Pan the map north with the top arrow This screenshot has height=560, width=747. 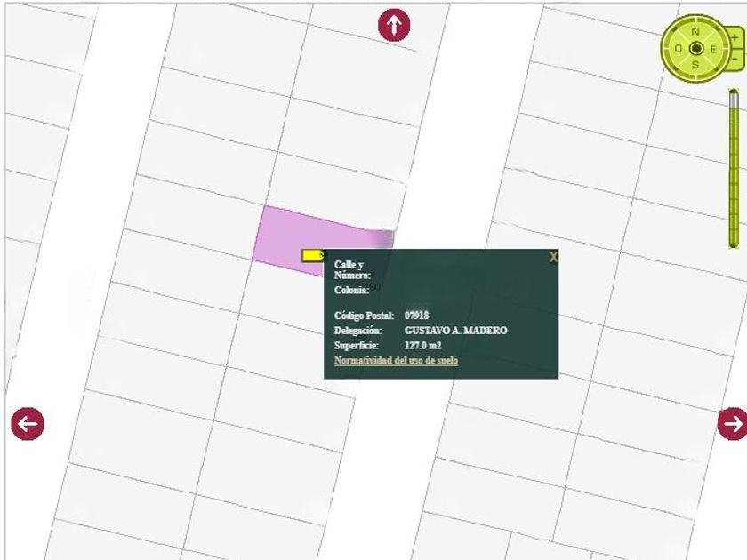pos(394,25)
